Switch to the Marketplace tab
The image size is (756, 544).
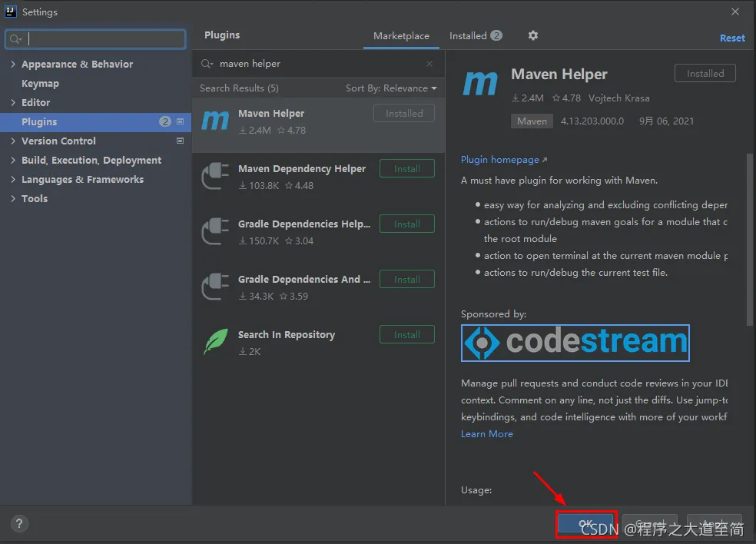(x=401, y=35)
